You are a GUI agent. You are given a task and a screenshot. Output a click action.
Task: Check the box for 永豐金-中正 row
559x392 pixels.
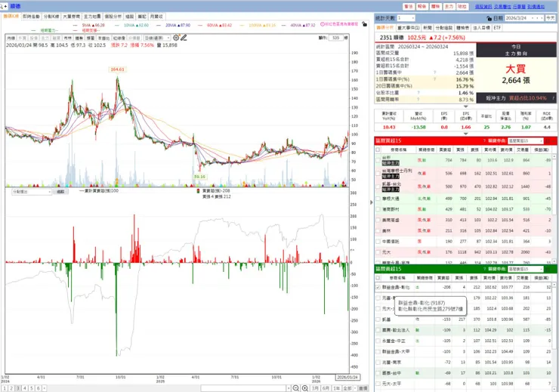click(x=378, y=341)
